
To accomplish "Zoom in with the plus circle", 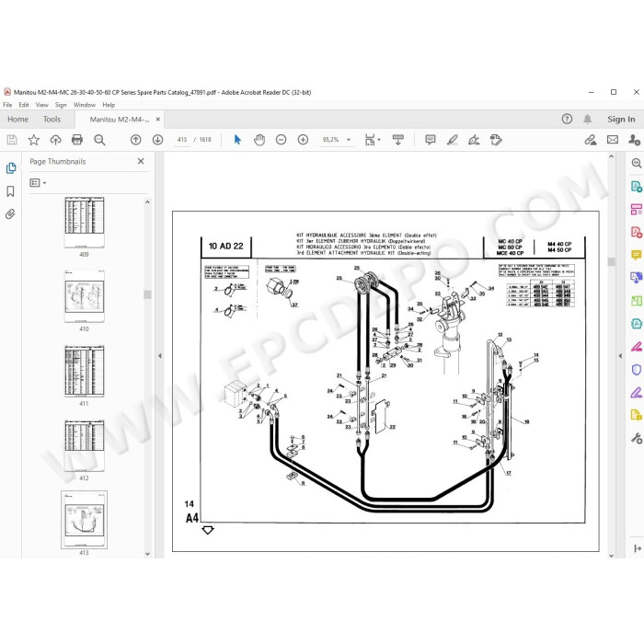I will point(303,140).
